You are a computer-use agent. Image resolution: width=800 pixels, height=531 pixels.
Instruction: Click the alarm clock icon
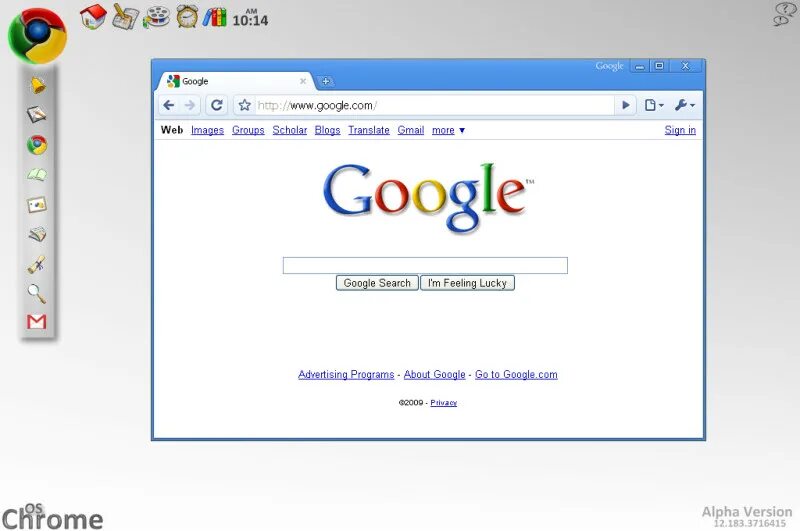pyautogui.click(x=187, y=16)
